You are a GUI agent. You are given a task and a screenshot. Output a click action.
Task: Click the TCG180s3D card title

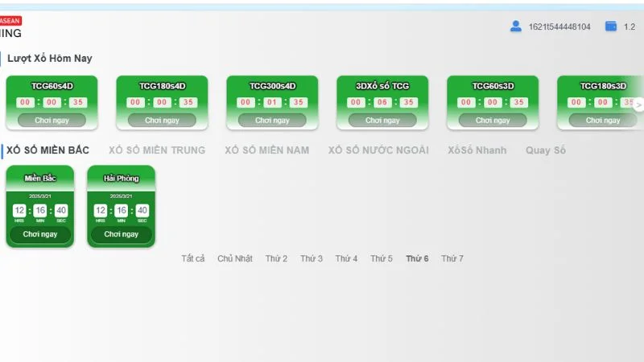pos(603,85)
